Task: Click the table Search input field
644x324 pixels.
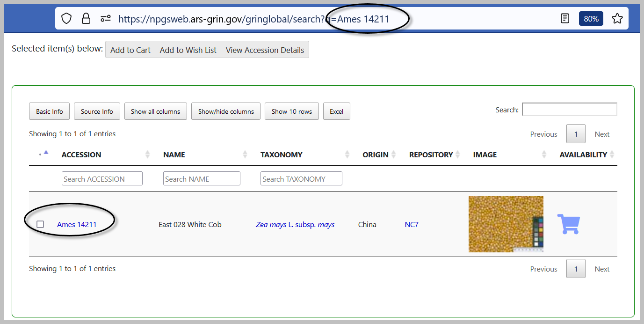Action: 570,110
